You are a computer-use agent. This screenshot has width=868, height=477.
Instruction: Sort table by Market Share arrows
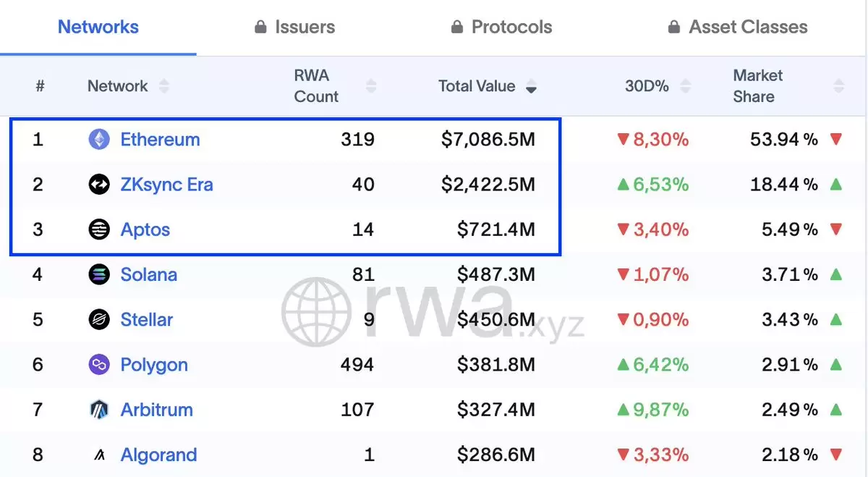[839, 86]
